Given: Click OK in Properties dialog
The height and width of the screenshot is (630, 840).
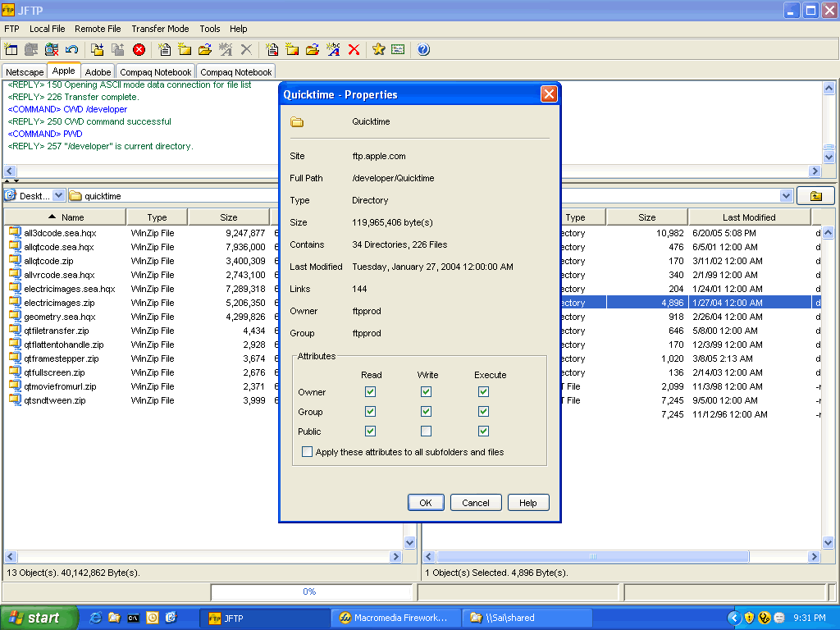Looking at the screenshot, I should [426, 503].
